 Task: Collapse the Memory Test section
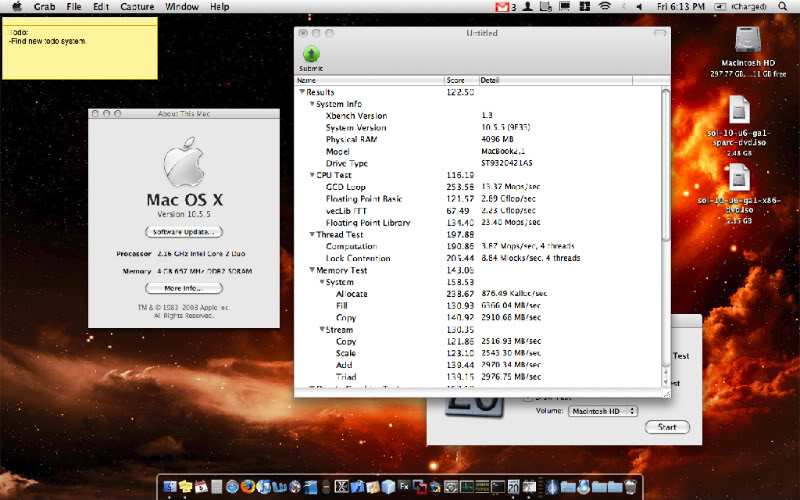coord(312,270)
